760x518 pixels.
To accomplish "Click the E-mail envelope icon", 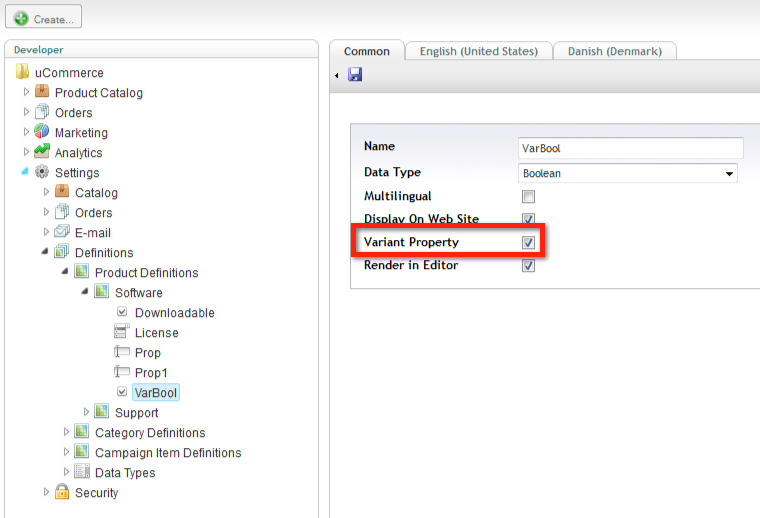I will 62,232.
